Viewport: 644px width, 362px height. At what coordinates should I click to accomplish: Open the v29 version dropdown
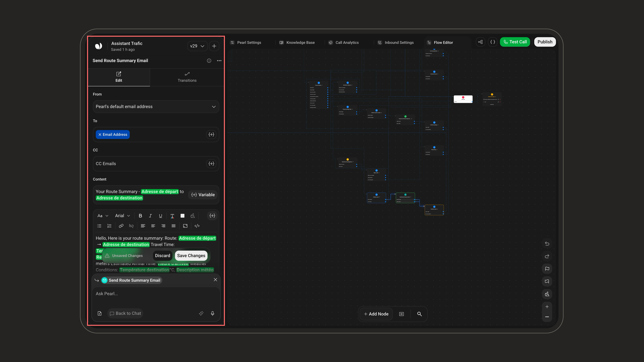click(x=197, y=46)
